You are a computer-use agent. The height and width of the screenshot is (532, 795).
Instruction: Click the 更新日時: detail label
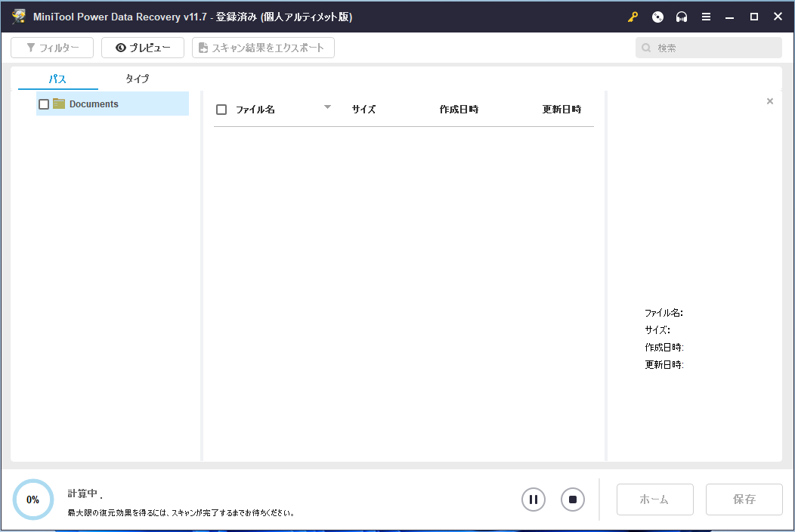point(664,365)
